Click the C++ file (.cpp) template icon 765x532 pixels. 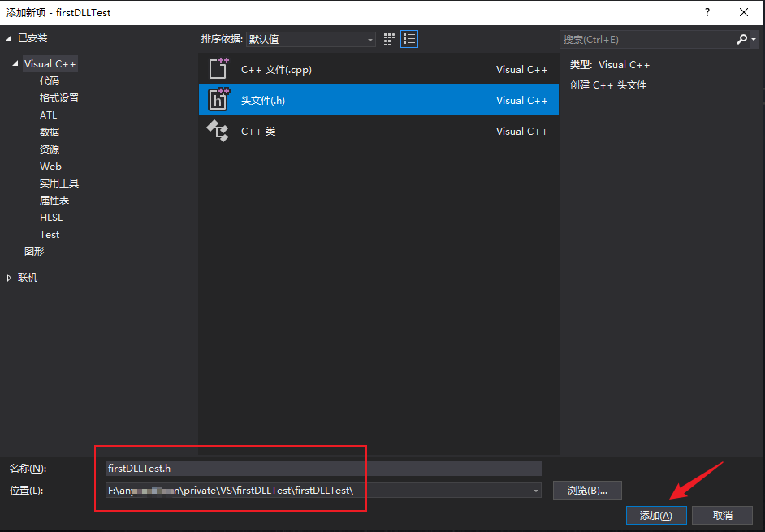pos(218,69)
